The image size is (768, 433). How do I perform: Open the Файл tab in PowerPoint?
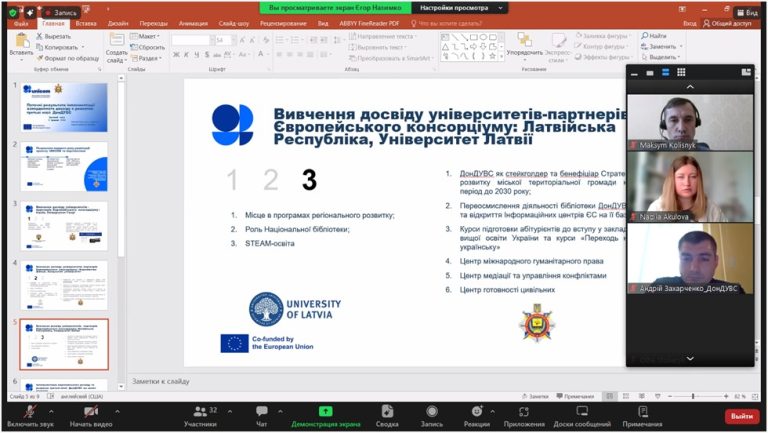pyautogui.click(x=21, y=23)
